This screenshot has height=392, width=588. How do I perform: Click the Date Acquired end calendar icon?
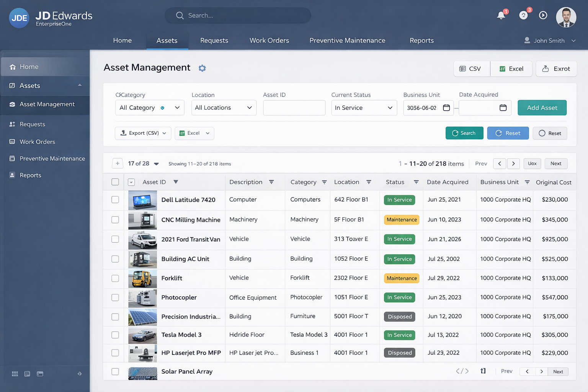pos(503,108)
